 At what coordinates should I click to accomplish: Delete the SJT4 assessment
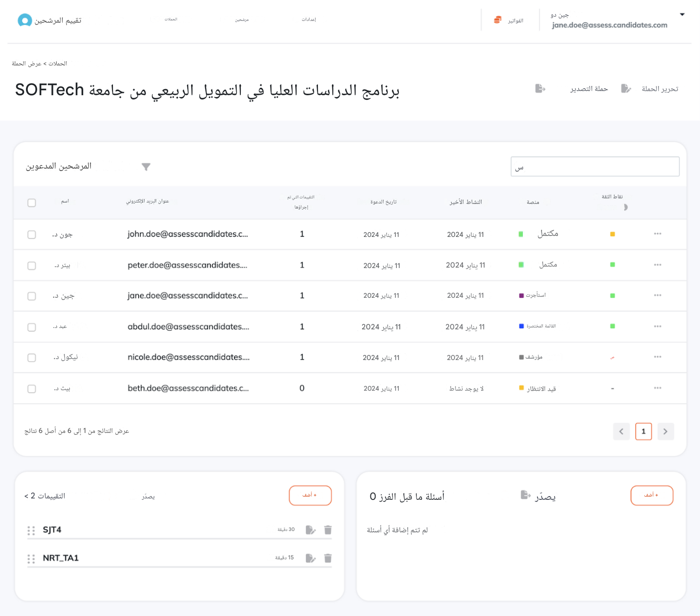click(x=328, y=530)
